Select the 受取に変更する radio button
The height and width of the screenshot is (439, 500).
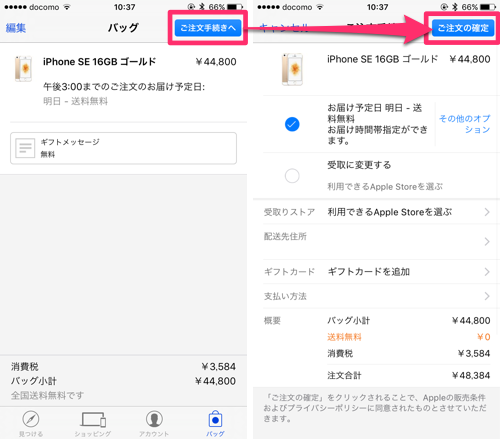(x=292, y=175)
